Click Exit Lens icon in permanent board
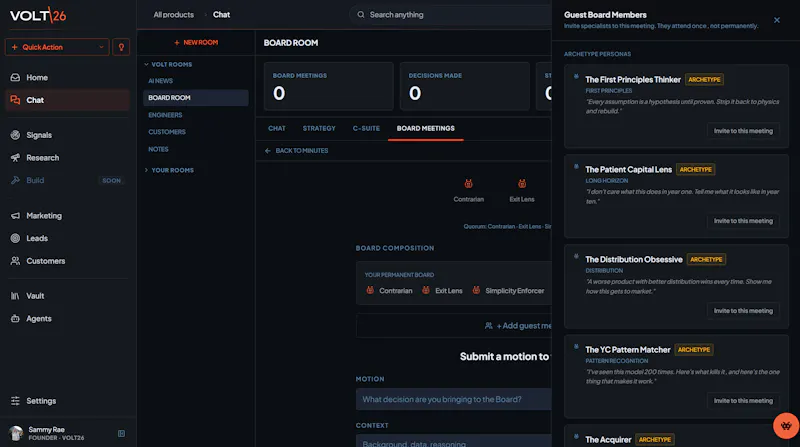Viewport: 800px width, 447px height. click(426, 290)
